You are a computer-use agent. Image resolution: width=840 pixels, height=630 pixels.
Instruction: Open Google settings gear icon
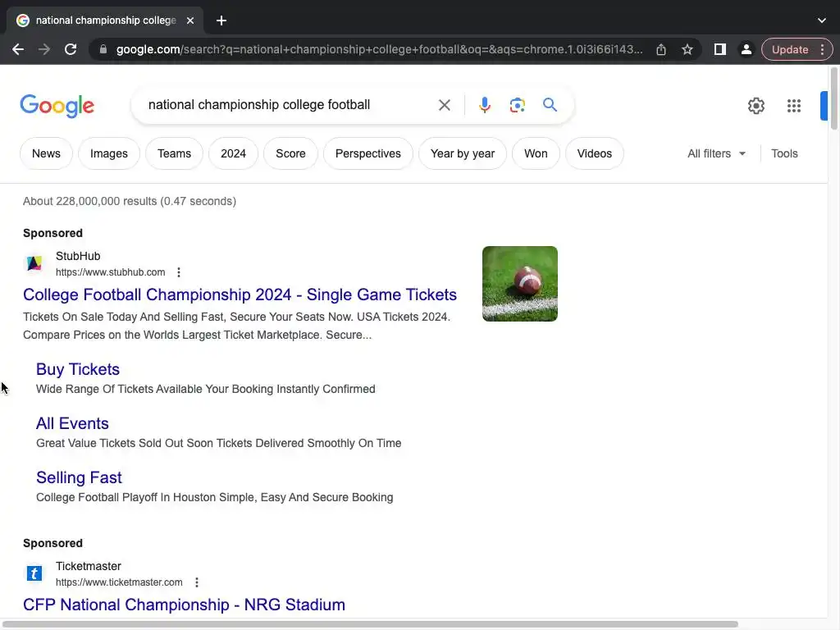pyautogui.click(x=756, y=106)
